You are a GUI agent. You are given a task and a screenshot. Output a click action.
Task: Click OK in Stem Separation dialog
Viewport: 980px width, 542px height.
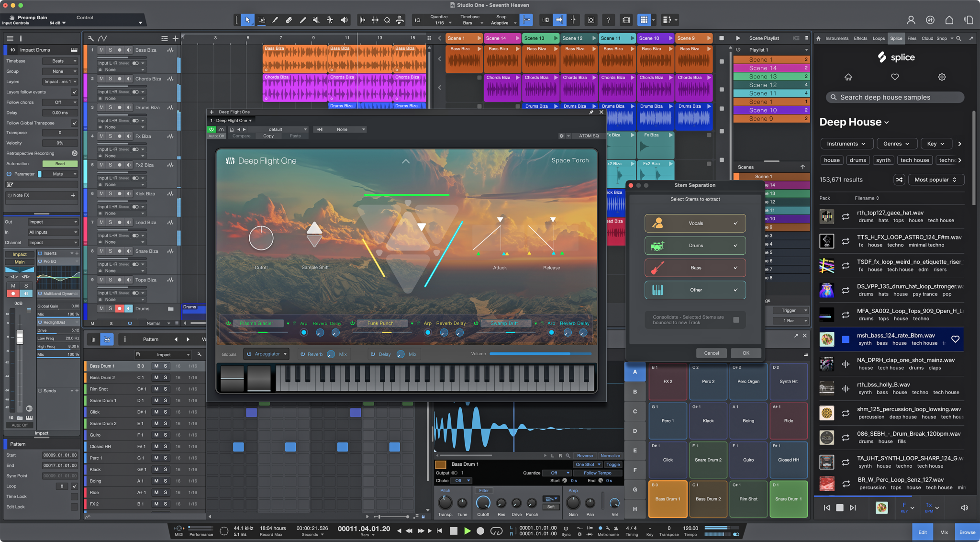[746, 353]
